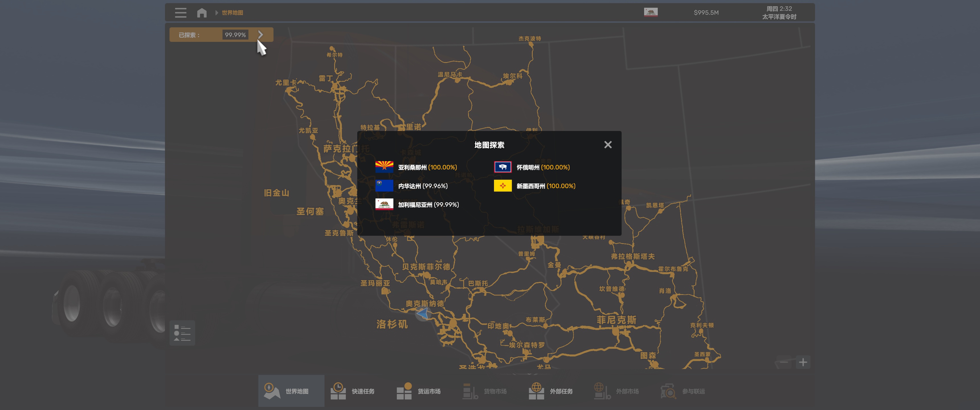Image resolution: width=980 pixels, height=410 pixels.
Task: Go to home screen icon
Action: click(x=202, y=13)
